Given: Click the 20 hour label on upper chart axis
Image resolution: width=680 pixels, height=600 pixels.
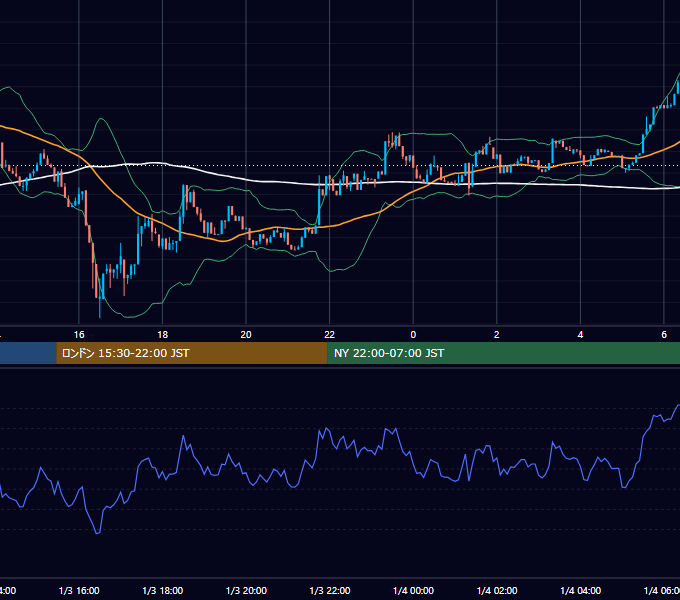Looking at the screenshot, I should [x=246, y=335].
